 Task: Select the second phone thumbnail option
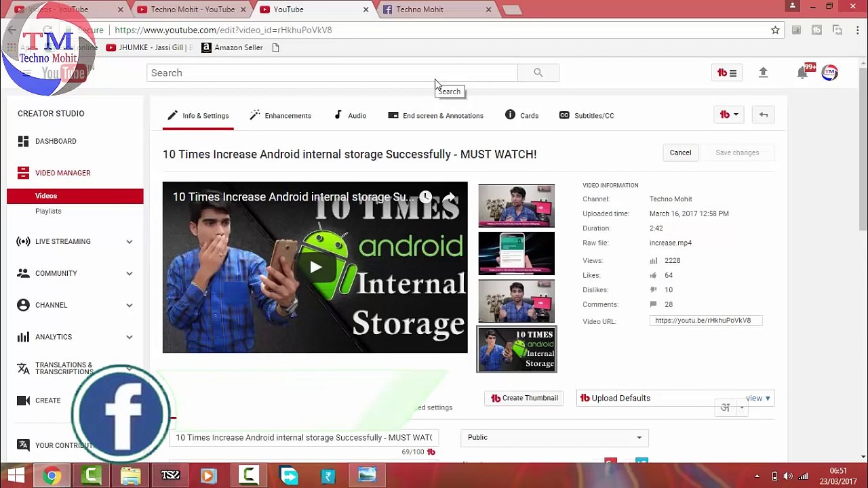[516, 253]
